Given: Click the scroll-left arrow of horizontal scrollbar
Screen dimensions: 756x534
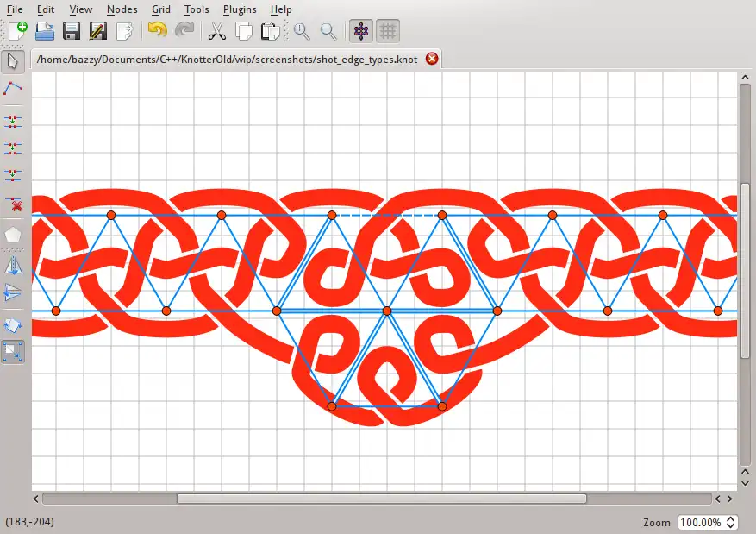Looking at the screenshot, I should [x=36, y=499].
